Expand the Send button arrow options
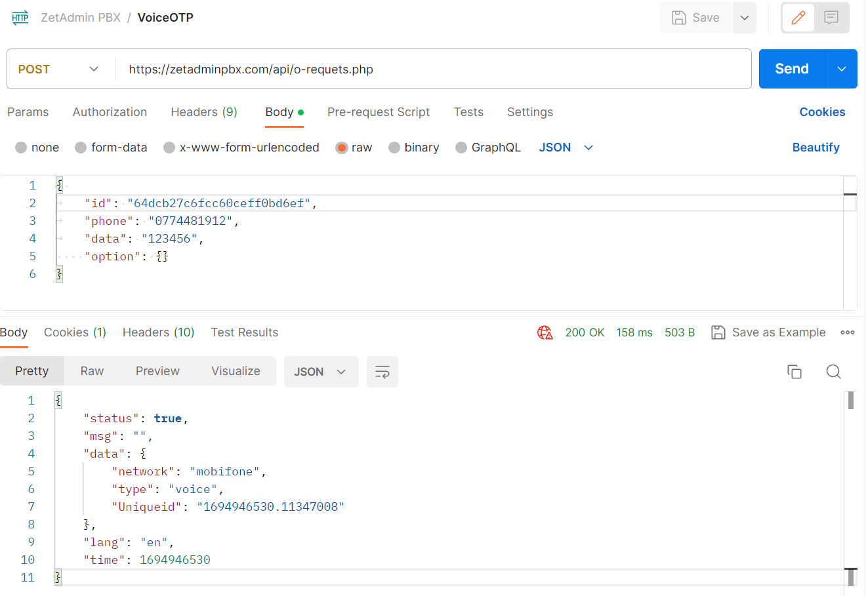This screenshot has width=868, height=596. (841, 69)
